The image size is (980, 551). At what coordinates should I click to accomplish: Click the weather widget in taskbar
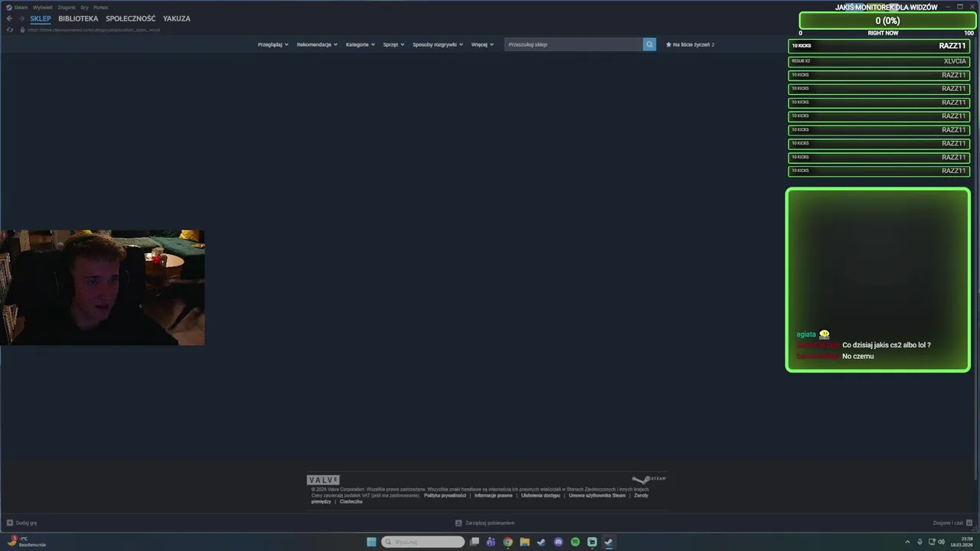27,542
